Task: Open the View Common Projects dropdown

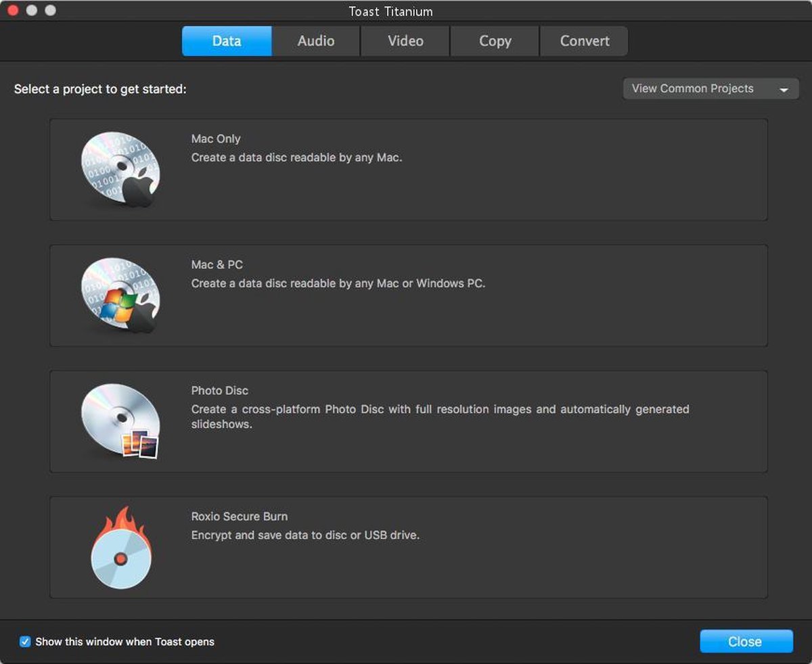Action: [710, 89]
